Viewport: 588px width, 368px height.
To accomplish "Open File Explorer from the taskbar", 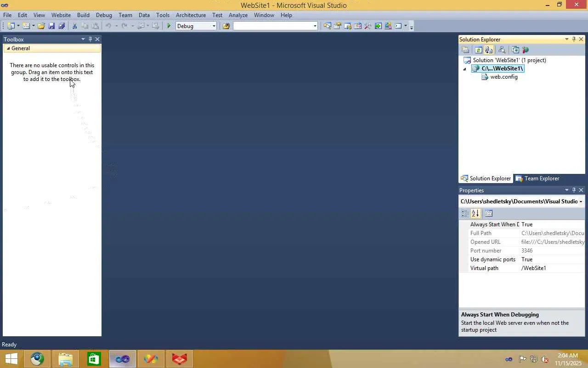I will (66, 359).
